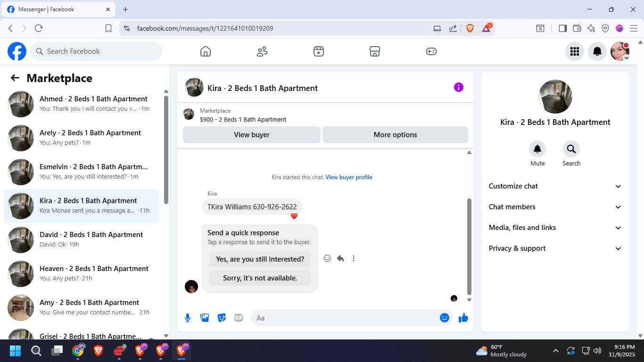The width and height of the screenshot is (644, 362).
Task: Click the View buyer button
Action: pos(252,135)
